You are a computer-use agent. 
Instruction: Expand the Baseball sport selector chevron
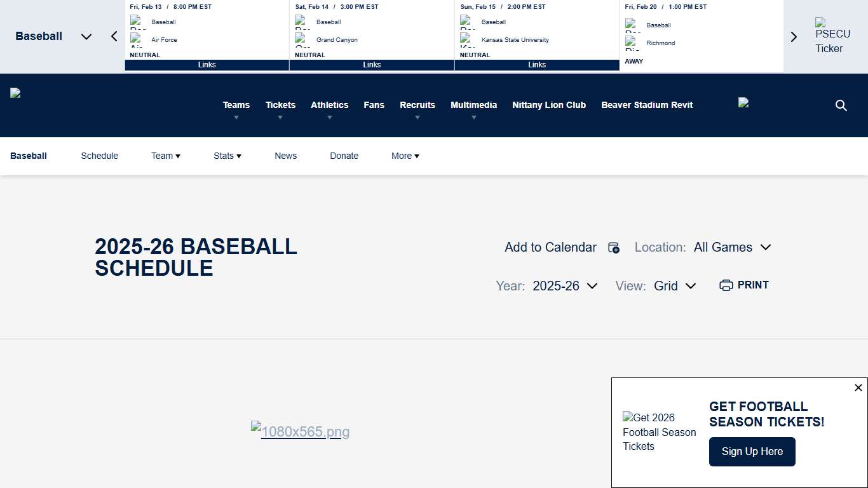(x=86, y=36)
